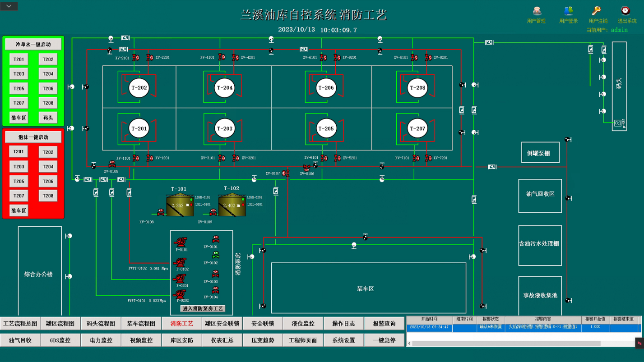The width and height of the screenshot is (644, 362).
Task: Expand the top-left dropdown chevron
Action: tap(9, 6)
